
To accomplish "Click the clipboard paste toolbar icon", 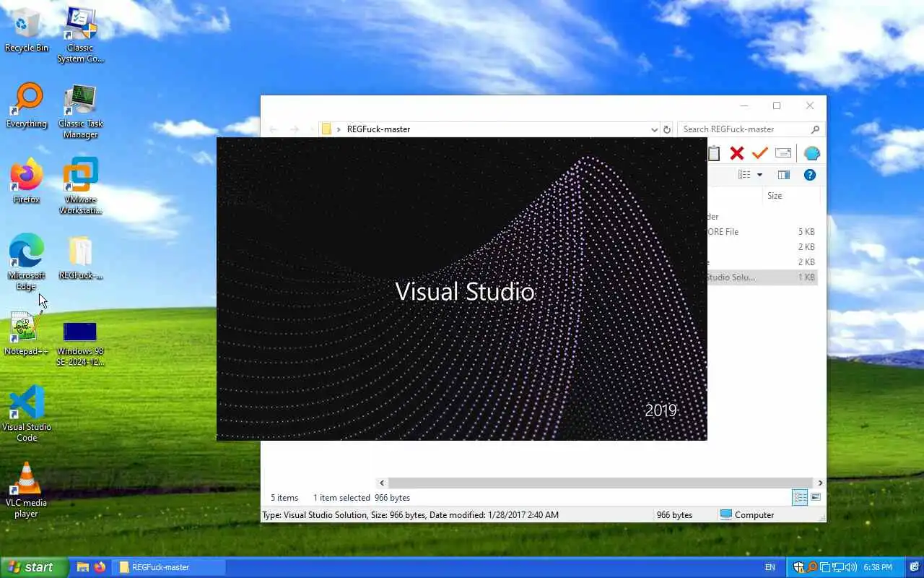I will pos(714,153).
